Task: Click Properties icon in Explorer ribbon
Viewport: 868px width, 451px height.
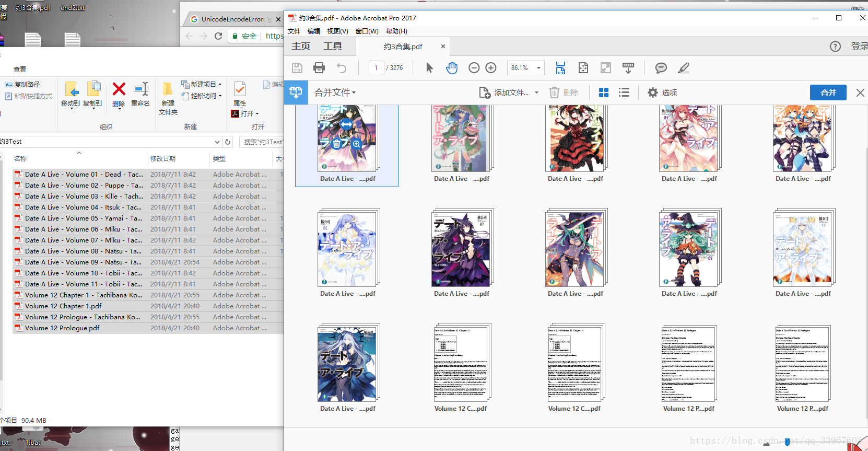Action: pos(240,89)
